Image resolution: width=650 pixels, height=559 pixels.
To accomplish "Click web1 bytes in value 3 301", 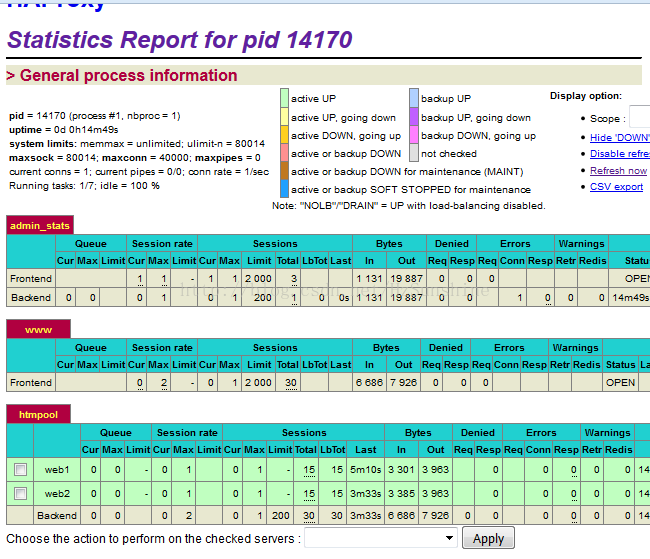I will [401, 469].
